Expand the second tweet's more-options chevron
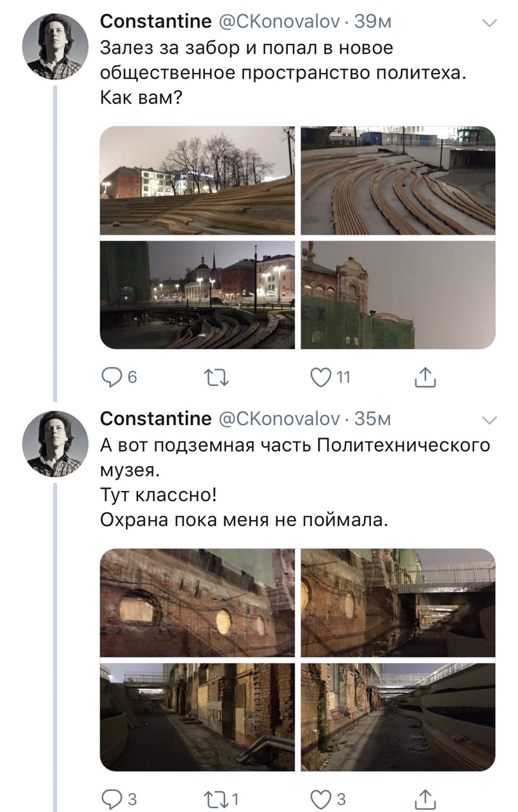The height and width of the screenshot is (812, 518). 489,420
